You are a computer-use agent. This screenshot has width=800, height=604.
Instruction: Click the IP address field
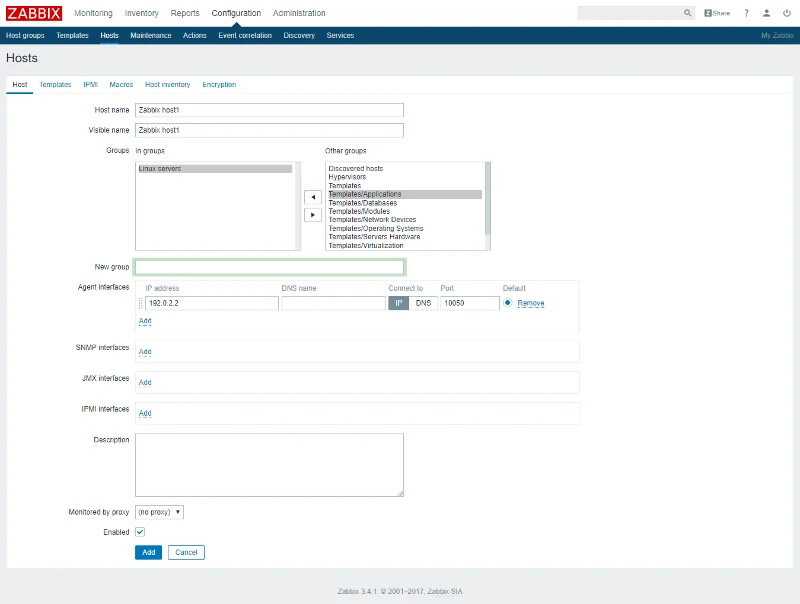(212, 303)
